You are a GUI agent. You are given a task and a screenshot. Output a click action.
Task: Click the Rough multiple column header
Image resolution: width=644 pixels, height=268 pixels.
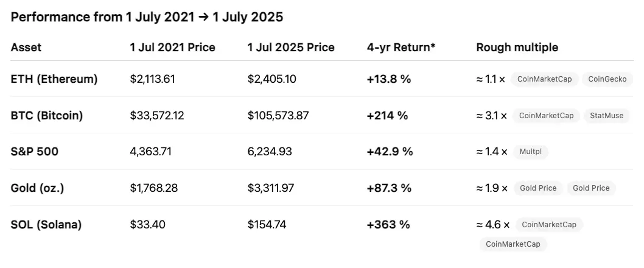coord(517,48)
